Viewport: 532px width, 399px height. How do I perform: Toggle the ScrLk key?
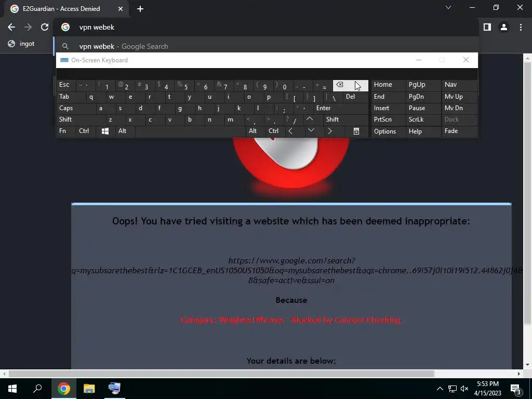pyautogui.click(x=423, y=119)
